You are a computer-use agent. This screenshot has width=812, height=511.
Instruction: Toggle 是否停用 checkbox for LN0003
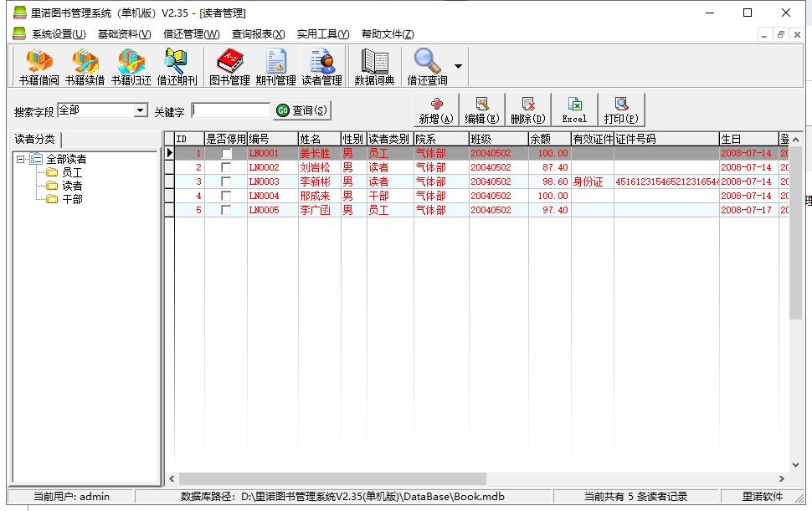coord(226,181)
